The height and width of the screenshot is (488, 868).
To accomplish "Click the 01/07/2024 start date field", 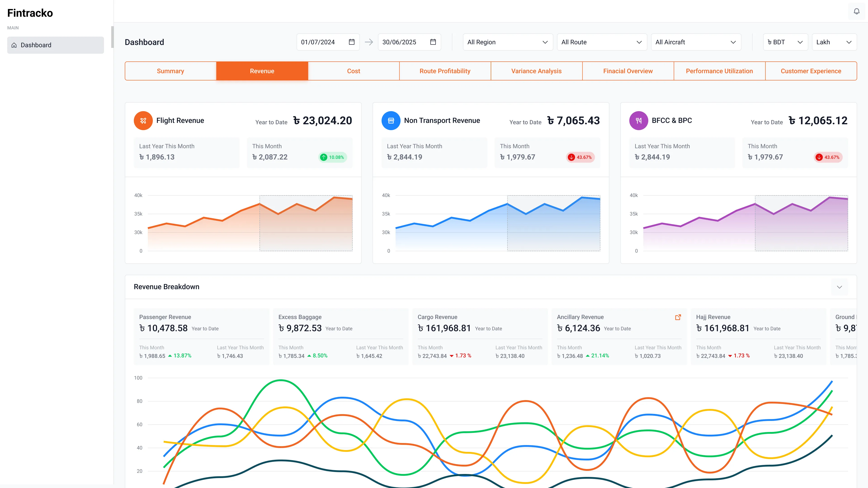I will (x=318, y=42).
